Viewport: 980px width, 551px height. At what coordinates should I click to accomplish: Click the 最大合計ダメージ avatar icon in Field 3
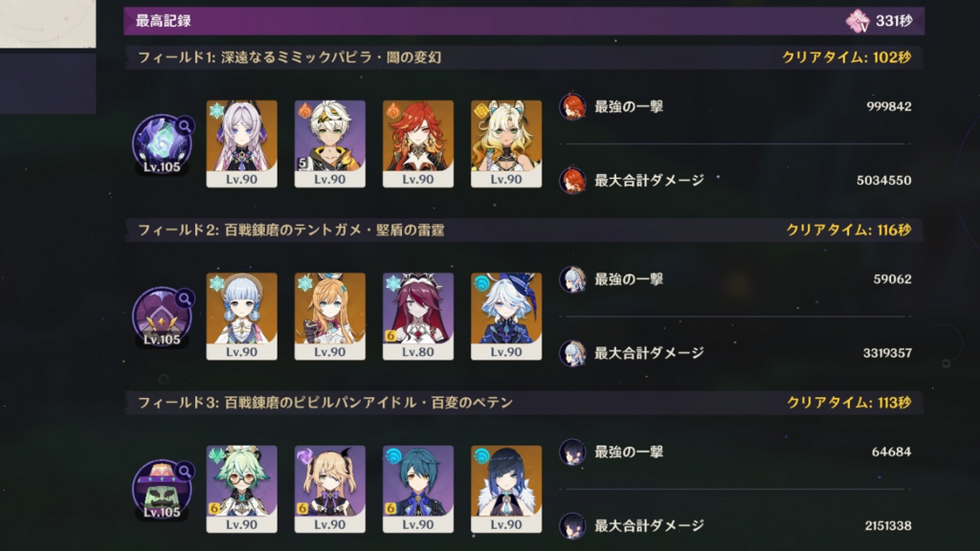coord(572,525)
